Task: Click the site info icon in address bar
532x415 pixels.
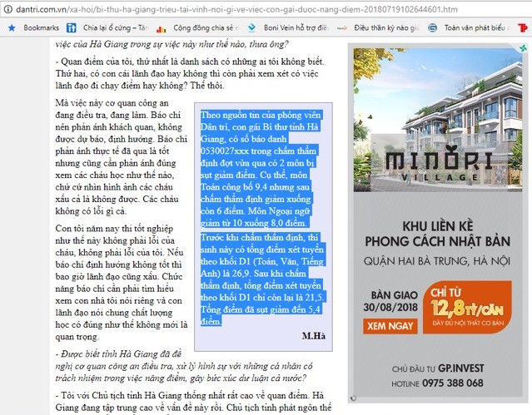Action: 8,9
